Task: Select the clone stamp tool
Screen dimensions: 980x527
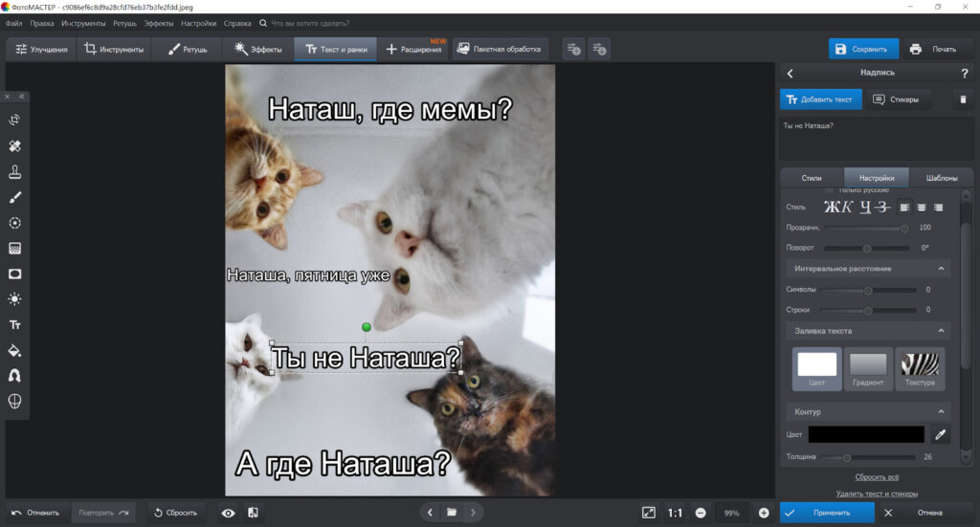Action: pyautogui.click(x=15, y=172)
